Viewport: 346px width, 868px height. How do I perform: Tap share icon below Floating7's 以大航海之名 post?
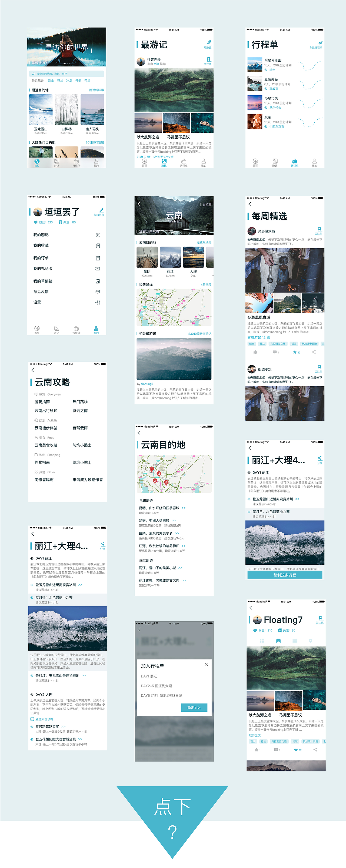(x=315, y=750)
